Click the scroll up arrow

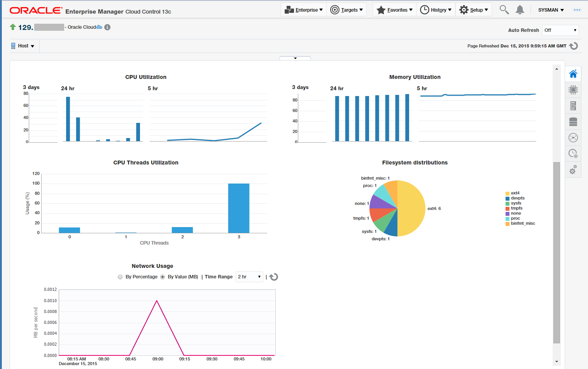556,69
